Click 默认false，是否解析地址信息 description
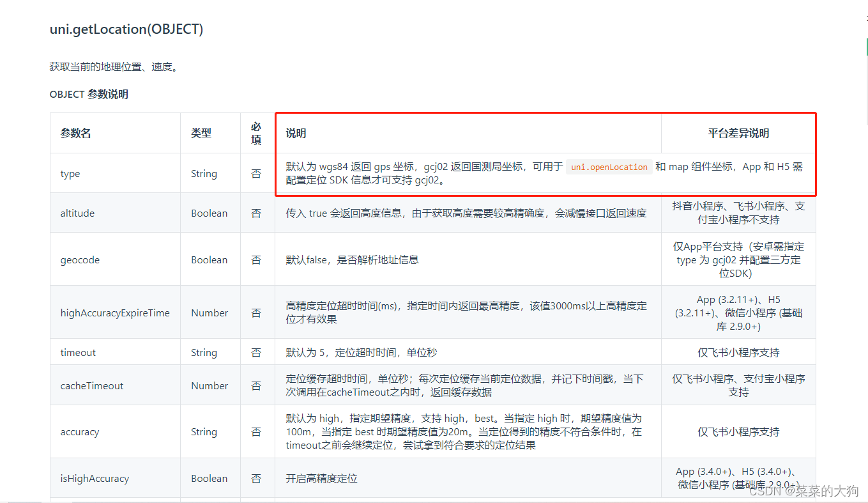The height and width of the screenshot is (503, 868). click(352, 259)
